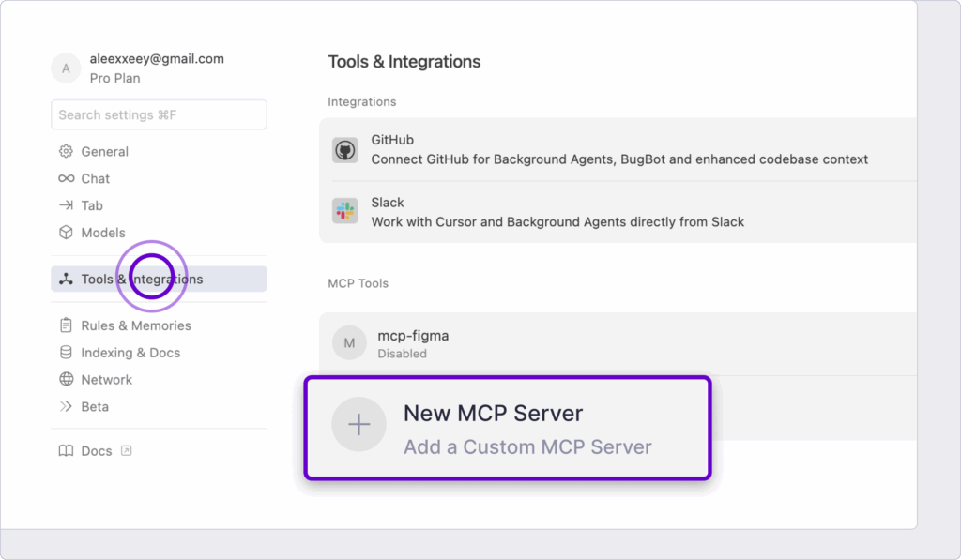
Task: Click the Indexing & Docs database icon
Action: click(66, 353)
